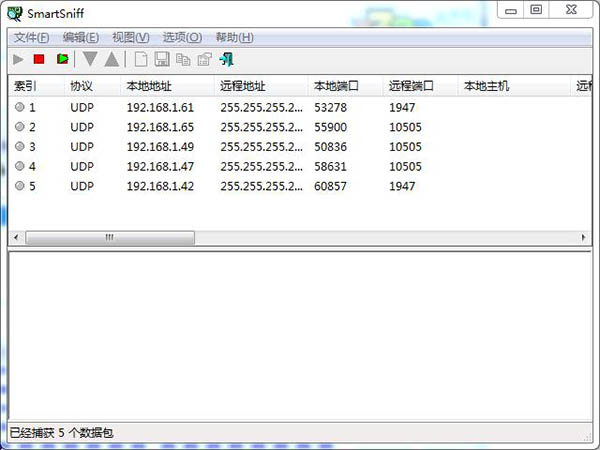Click the green start capture play icon

pyautogui.click(x=19, y=60)
